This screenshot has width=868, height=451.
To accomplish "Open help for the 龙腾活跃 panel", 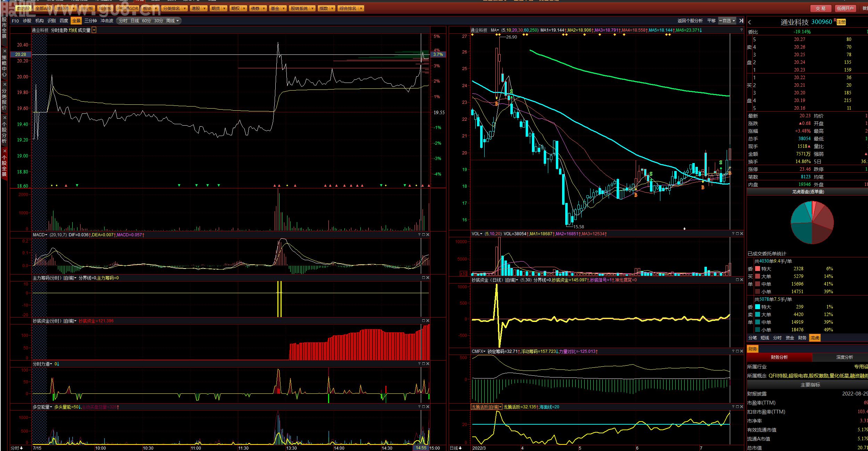I will point(733,407).
